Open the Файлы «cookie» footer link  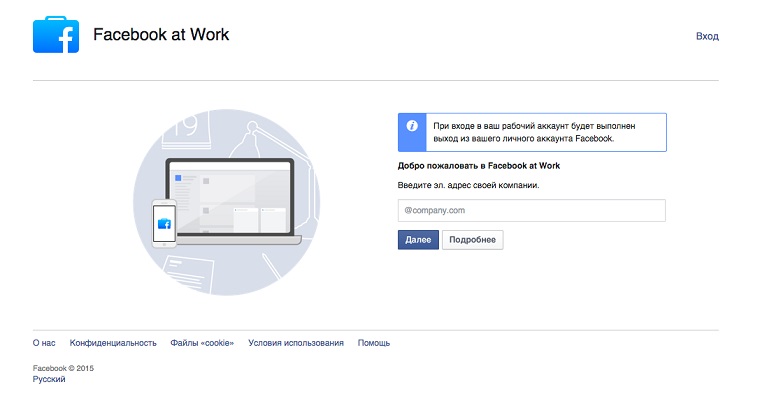202,343
